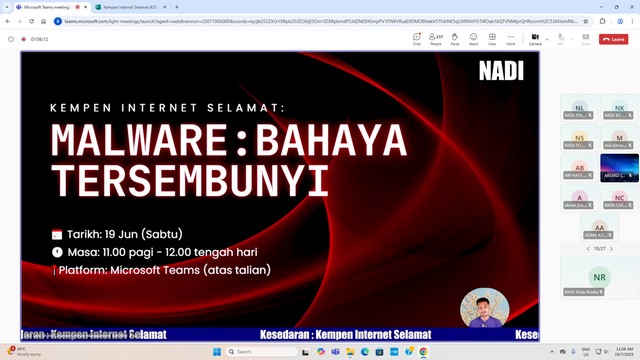The width and height of the screenshot is (640, 360).
Task: Open the React emoji menu
Action: coord(473,39)
